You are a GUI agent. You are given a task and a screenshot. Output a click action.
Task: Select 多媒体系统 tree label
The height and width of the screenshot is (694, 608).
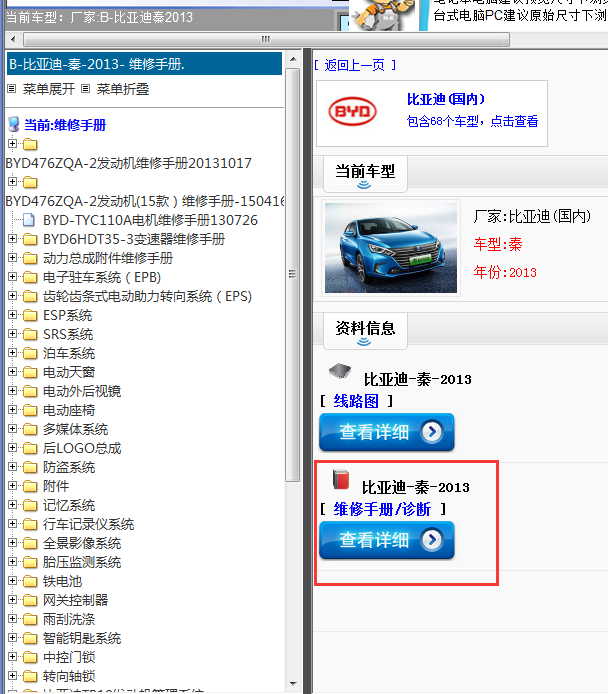[75, 430]
